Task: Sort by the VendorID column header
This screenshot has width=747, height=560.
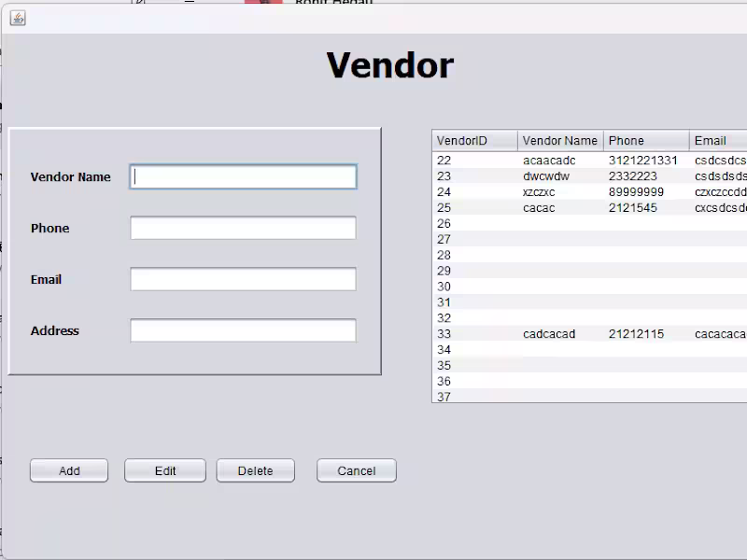Action: 475,141
